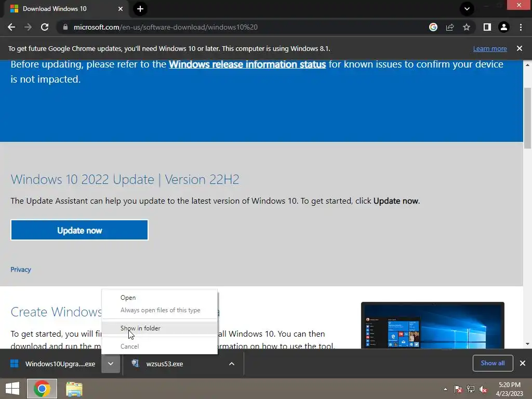Click the scrollbar down arrow
The height and width of the screenshot is (399, 532).
[527, 344]
